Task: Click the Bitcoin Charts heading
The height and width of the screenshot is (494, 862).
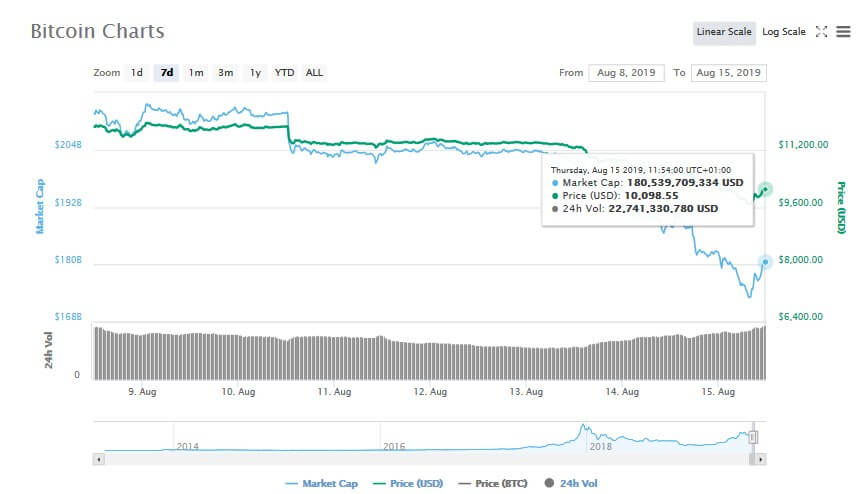Action: (97, 31)
